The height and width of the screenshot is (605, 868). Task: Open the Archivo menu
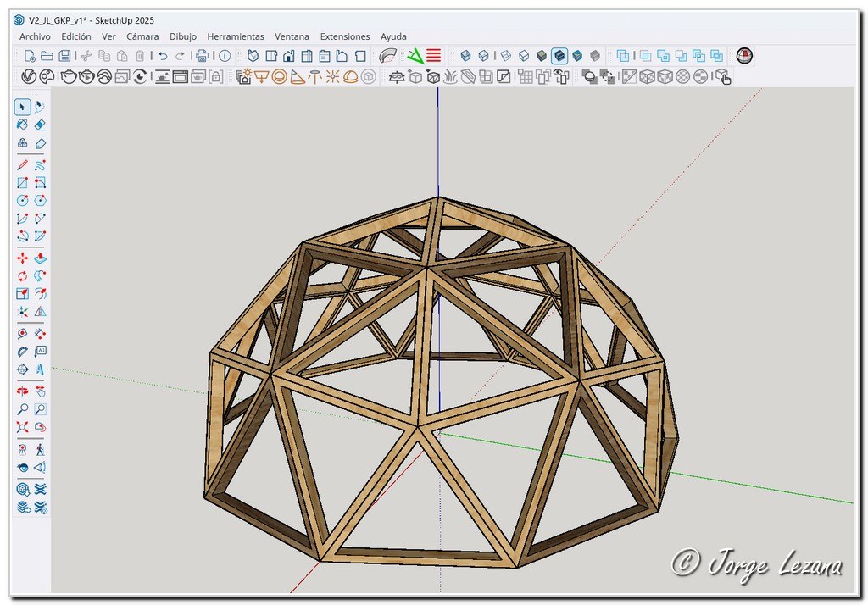35,36
